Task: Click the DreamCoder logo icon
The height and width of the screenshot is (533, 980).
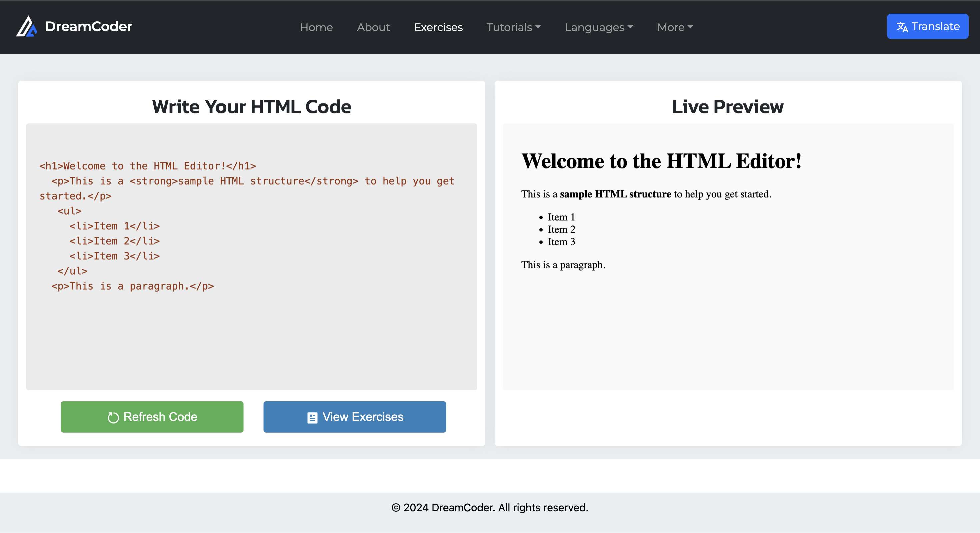Action: 27,26
